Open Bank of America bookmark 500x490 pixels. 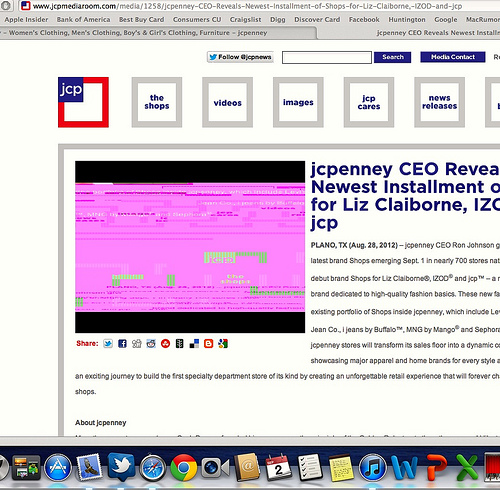pyautogui.click(x=83, y=20)
